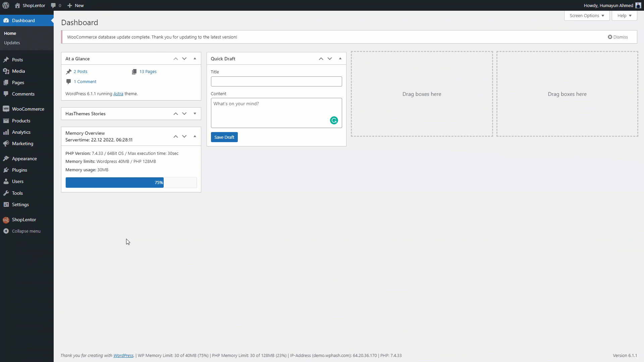Toggle the At a Glance panel

(195, 59)
